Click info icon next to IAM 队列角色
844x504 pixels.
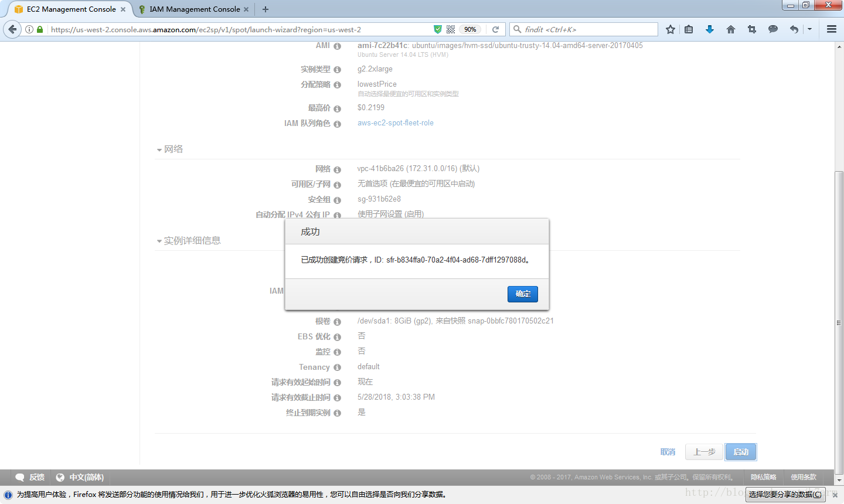pyautogui.click(x=337, y=124)
